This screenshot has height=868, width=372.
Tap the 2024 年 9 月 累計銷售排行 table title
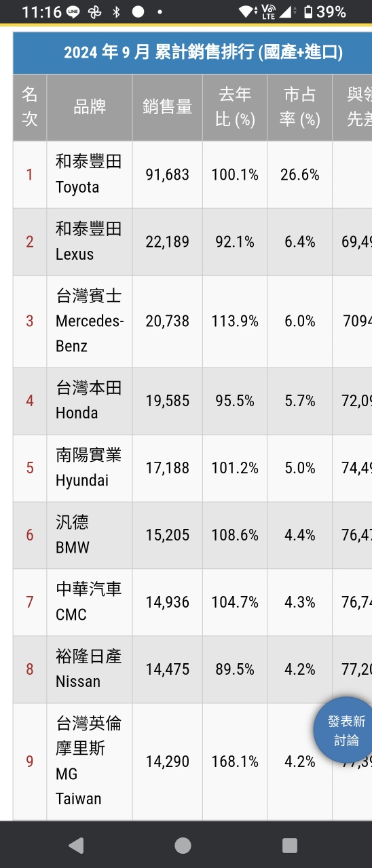203,53
